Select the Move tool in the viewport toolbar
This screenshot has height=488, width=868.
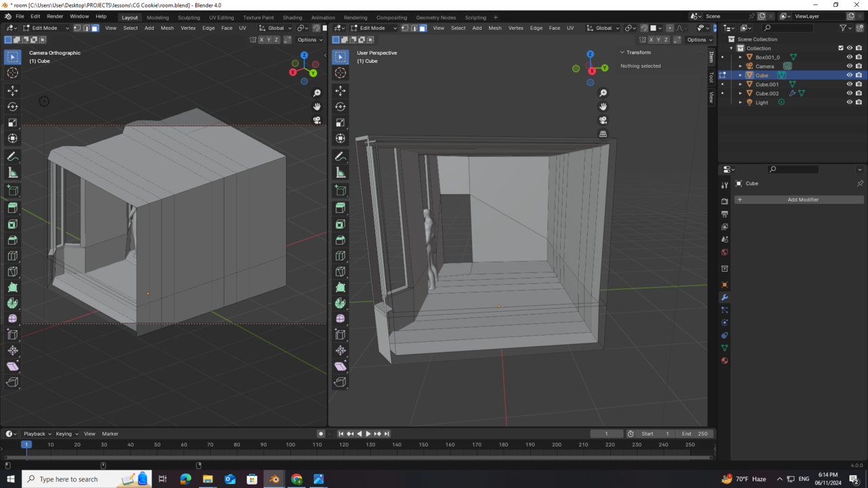(x=12, y=90)
